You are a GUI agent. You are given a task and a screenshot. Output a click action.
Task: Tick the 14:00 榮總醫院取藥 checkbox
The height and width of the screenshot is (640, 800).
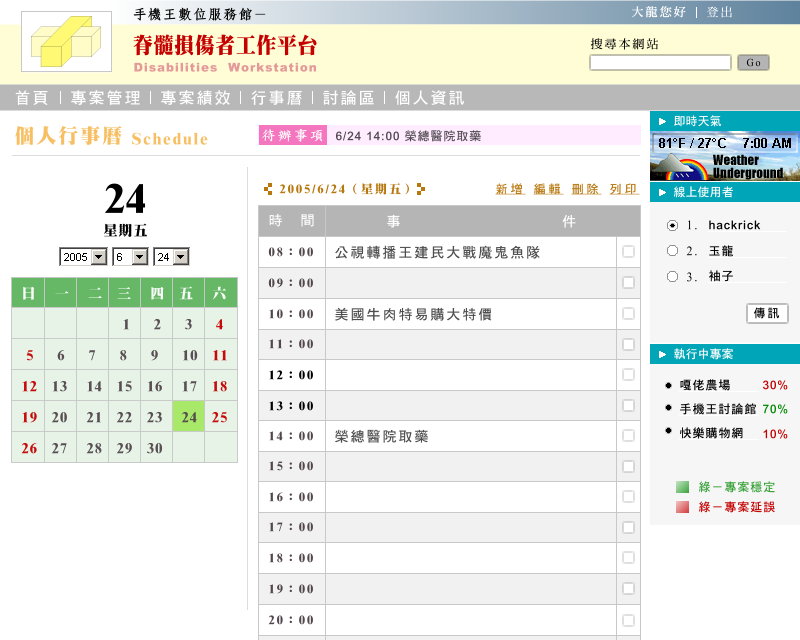click(x=628, y=436)
